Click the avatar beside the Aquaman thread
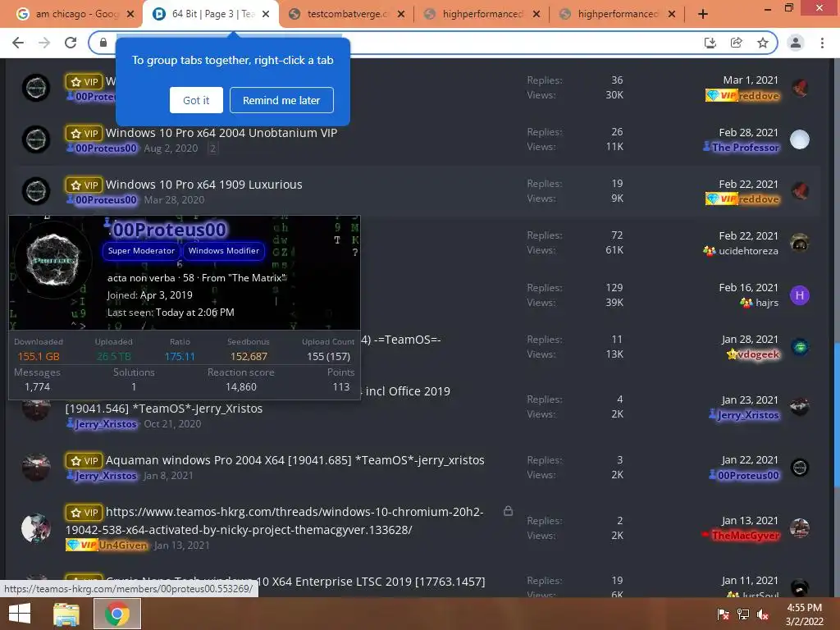 pyautogui.click(x=36, y=467)
